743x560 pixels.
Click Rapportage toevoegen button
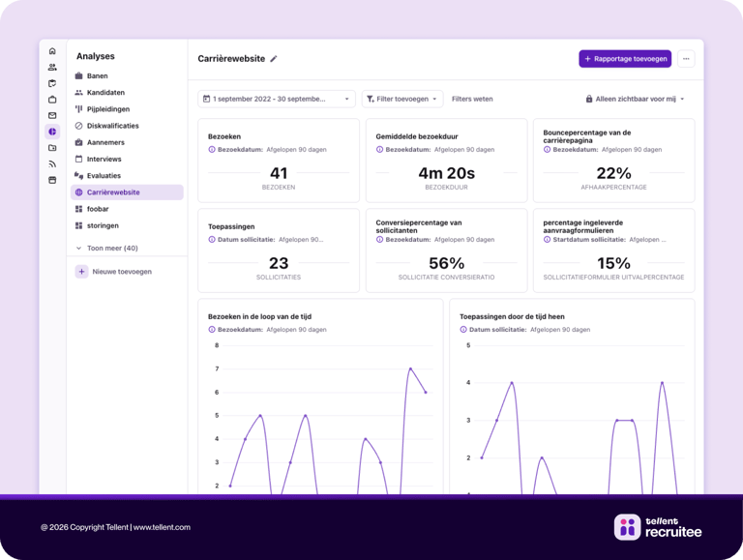(625, 59)
